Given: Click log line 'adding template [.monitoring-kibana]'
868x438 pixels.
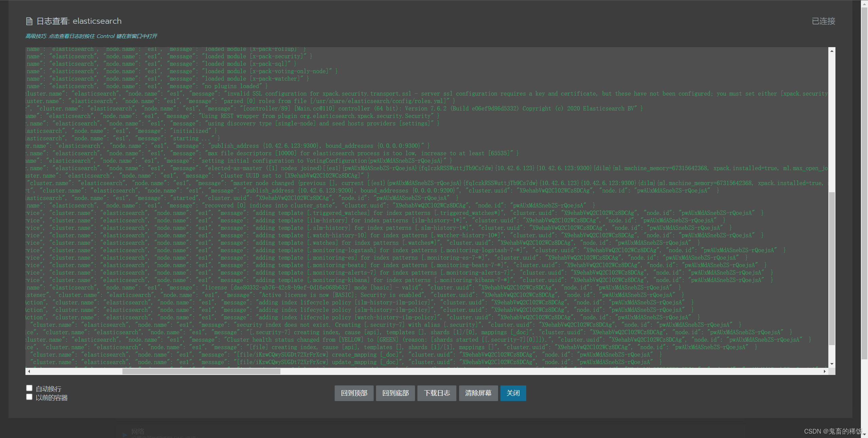Looking at the screenshot, I should (400, 280).
